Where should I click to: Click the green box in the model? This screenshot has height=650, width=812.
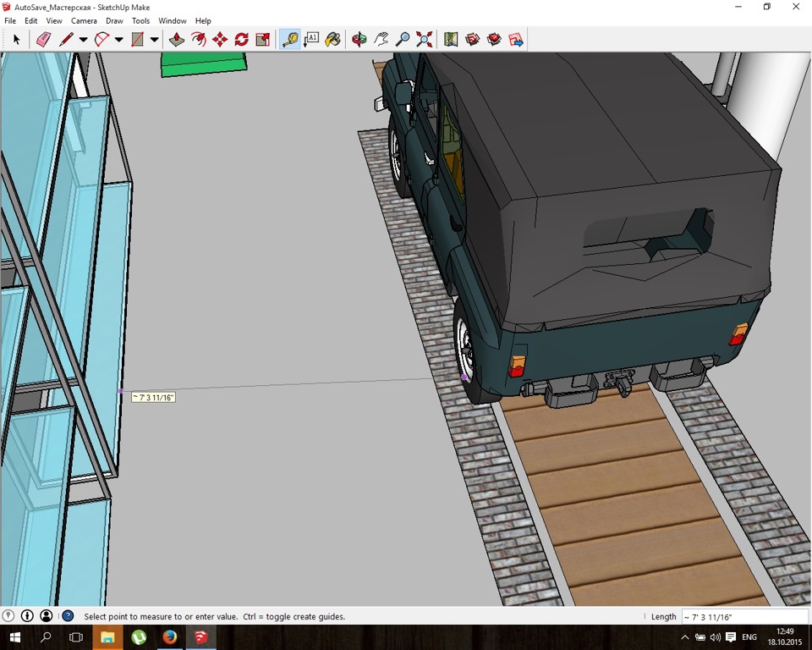pyautogui.click(x=204, y=64)
